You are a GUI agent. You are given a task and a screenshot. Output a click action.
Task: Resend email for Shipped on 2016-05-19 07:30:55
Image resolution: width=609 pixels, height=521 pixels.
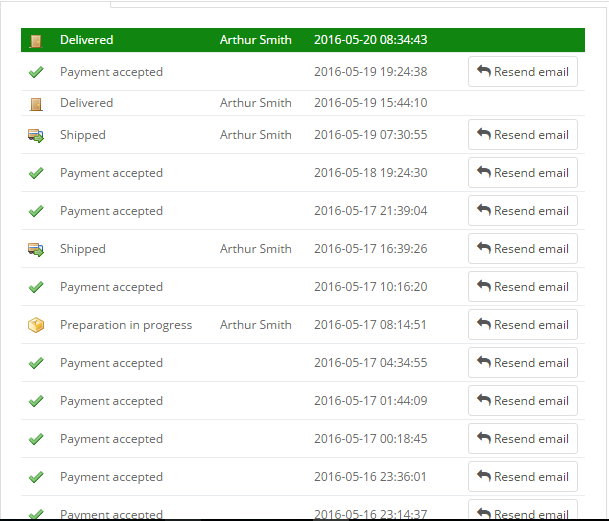(523, 134)
